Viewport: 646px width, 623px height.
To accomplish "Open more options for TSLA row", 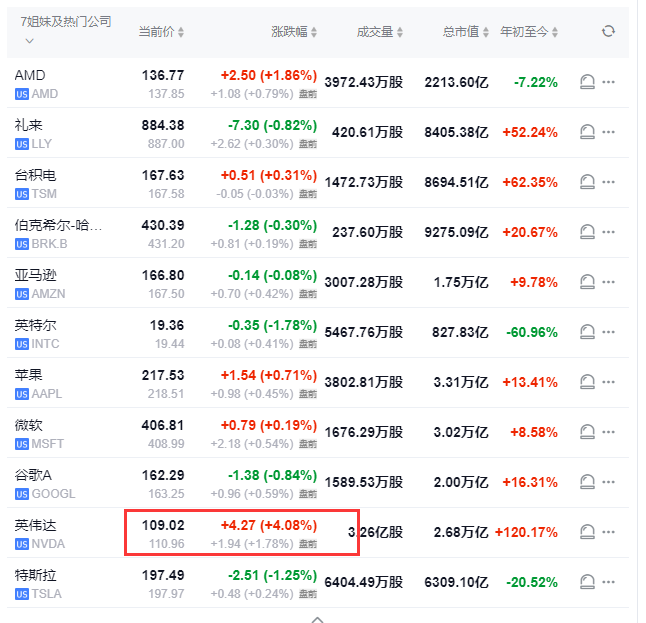I will [608, 582].
